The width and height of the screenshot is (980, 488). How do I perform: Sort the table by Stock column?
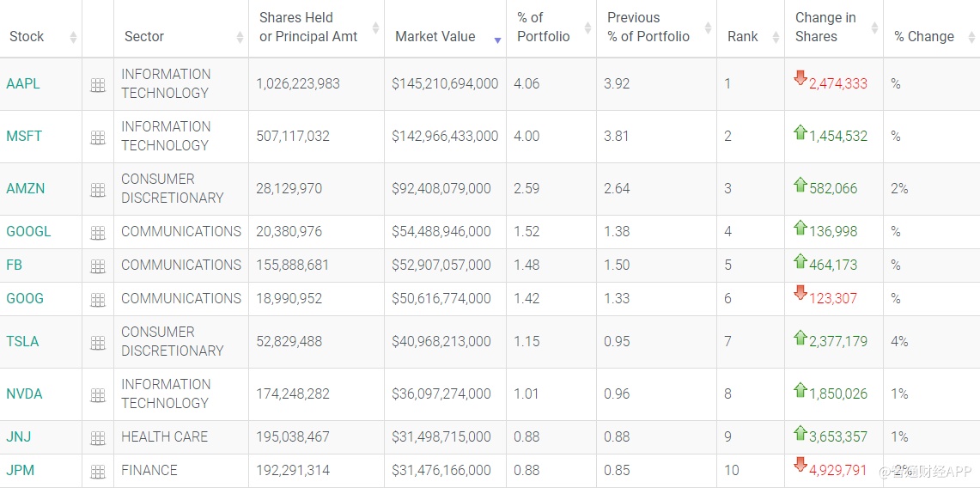tap(27, 37)
